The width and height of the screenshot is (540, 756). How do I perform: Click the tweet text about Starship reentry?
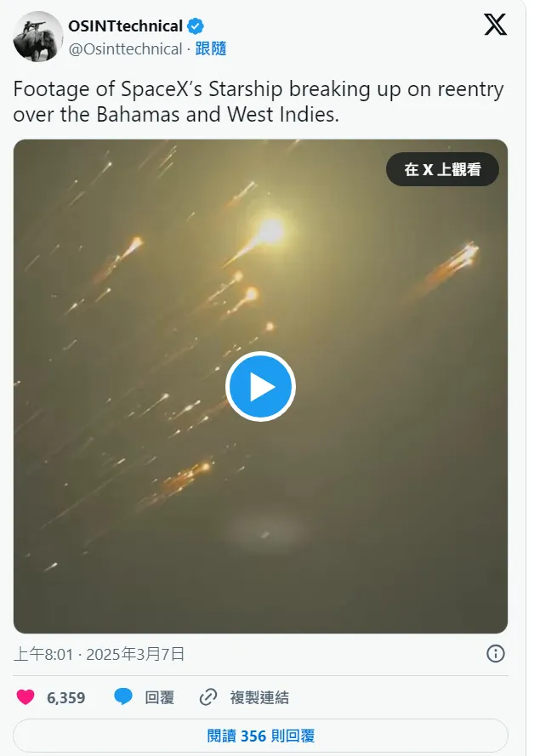point(259,102)
